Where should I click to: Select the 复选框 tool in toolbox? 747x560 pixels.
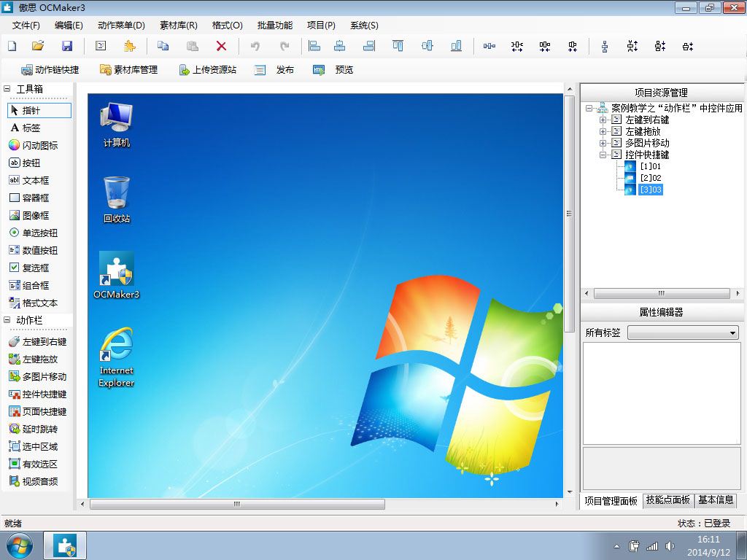coord(29,268)
